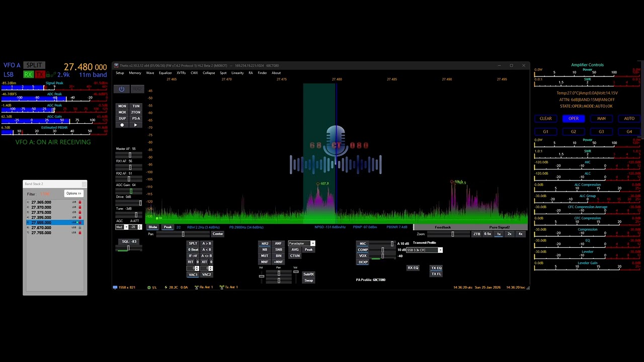The height and width of the screenshot is (362, 644).
Task: Toggle the Blobs display button
Action: pyautogui.click(x=152, y=227)
